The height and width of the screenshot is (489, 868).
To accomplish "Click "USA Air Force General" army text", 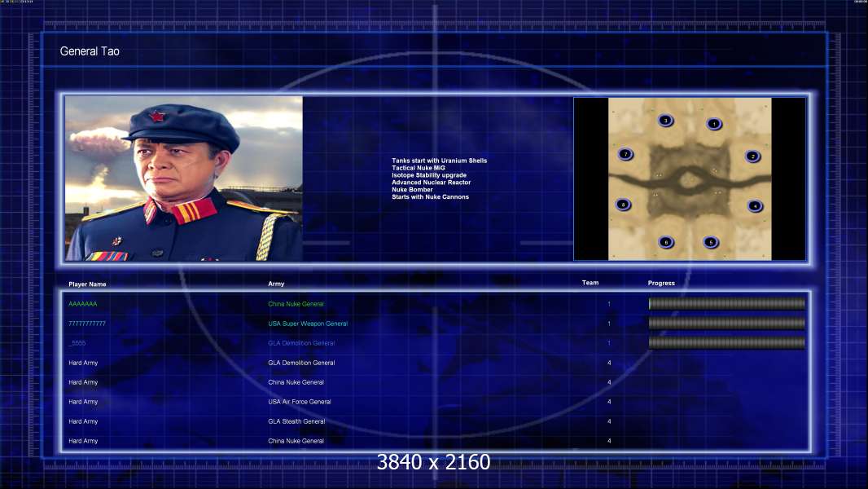I will [300, 402].
